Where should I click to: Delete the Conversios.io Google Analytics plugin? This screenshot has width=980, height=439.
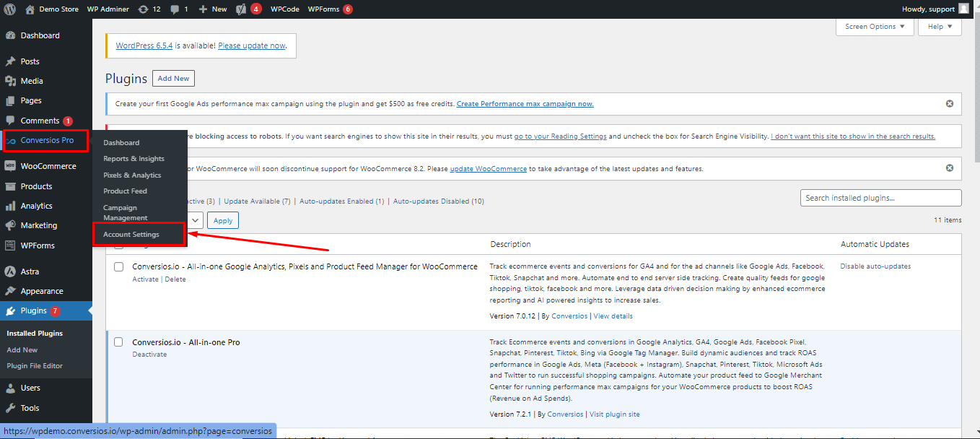tap(175, 279)
